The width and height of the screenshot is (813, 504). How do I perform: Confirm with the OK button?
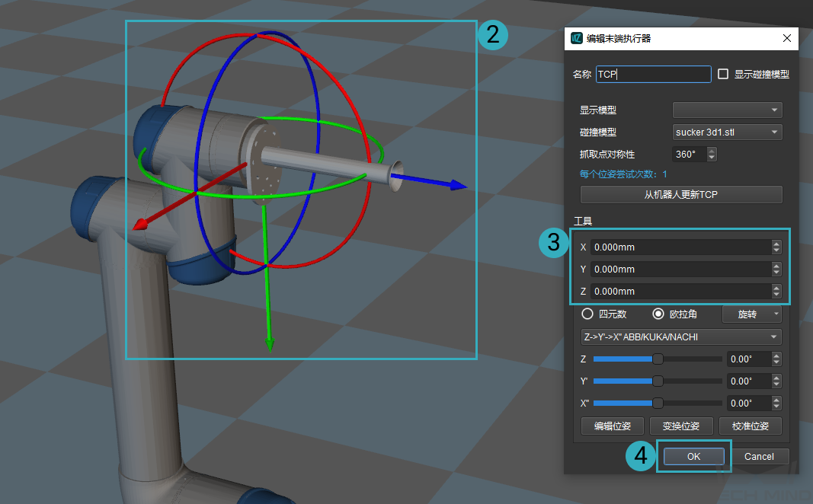coord(693,456)
